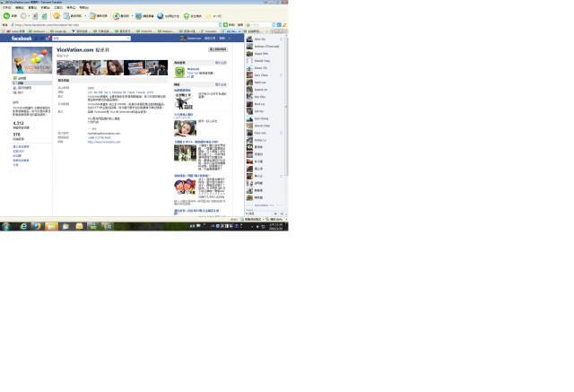This screenshot has height=392, width=574.
Task: Open the last menu in menu bar
Action: point(83,7)
